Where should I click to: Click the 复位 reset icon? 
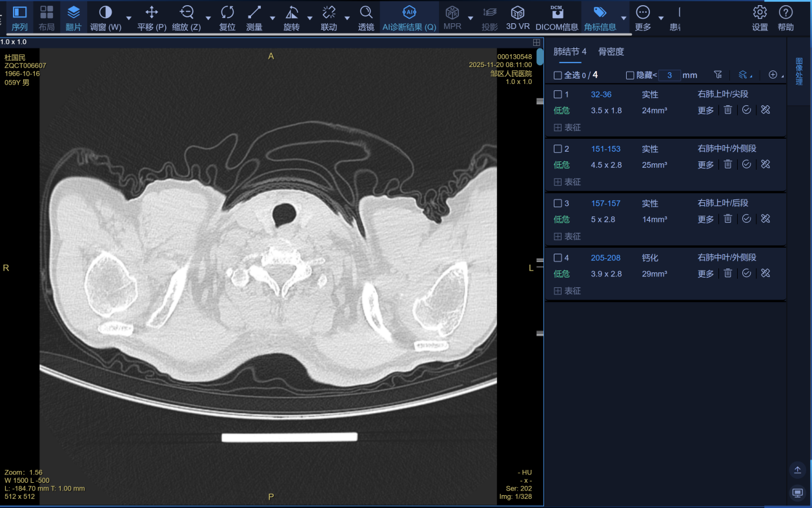pos(227,12)
